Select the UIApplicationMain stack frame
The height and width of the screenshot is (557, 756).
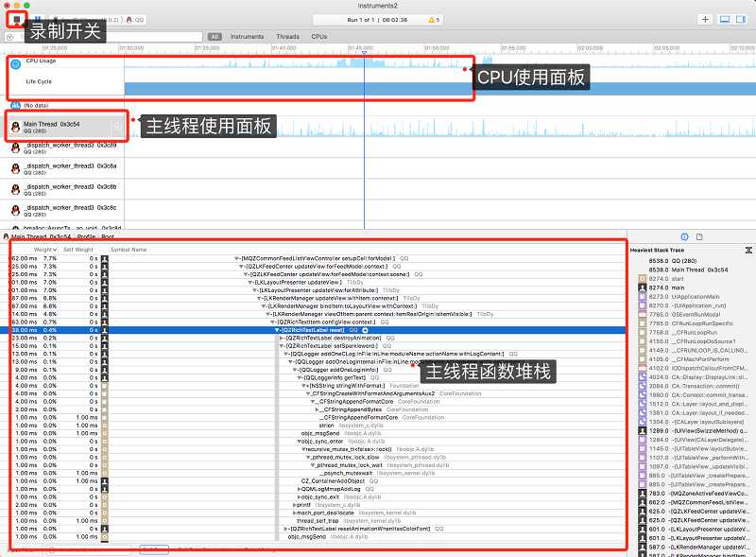pos(692,296)
